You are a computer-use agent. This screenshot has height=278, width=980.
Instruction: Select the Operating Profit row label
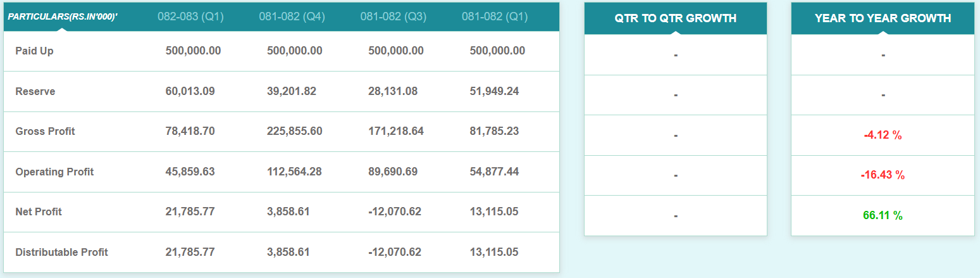click(x=54, y=172)
